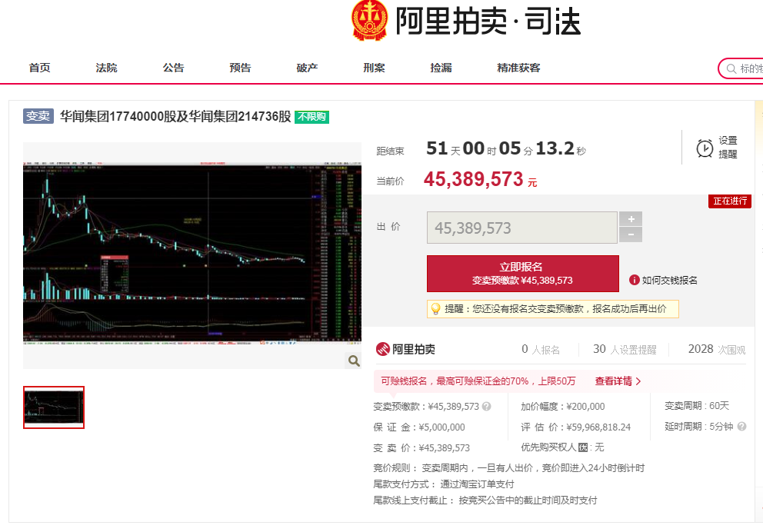Go to the 法院 navigation tab
The height and width of the screenshot is (532, 763).
tap(106, 68)
